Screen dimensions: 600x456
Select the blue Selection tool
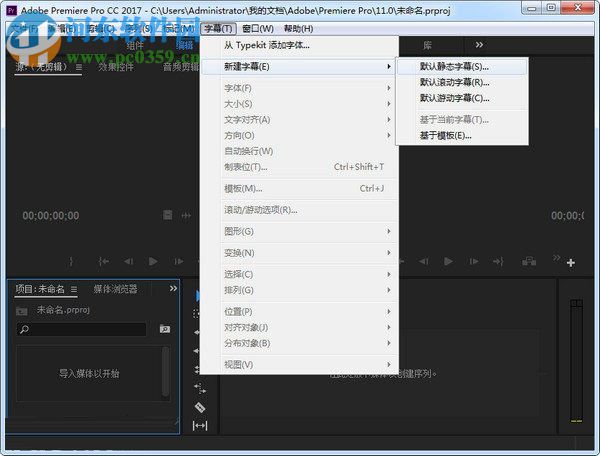pos(197,296)
